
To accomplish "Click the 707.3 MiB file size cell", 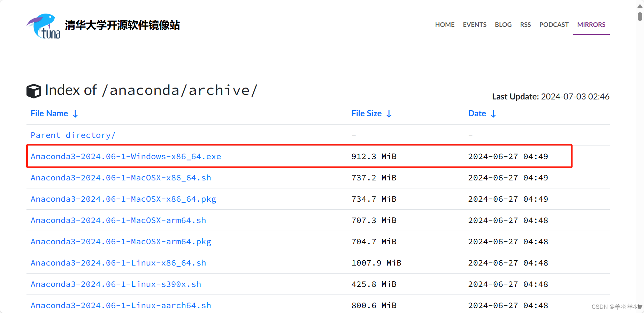I will click(x=374, y=220).
